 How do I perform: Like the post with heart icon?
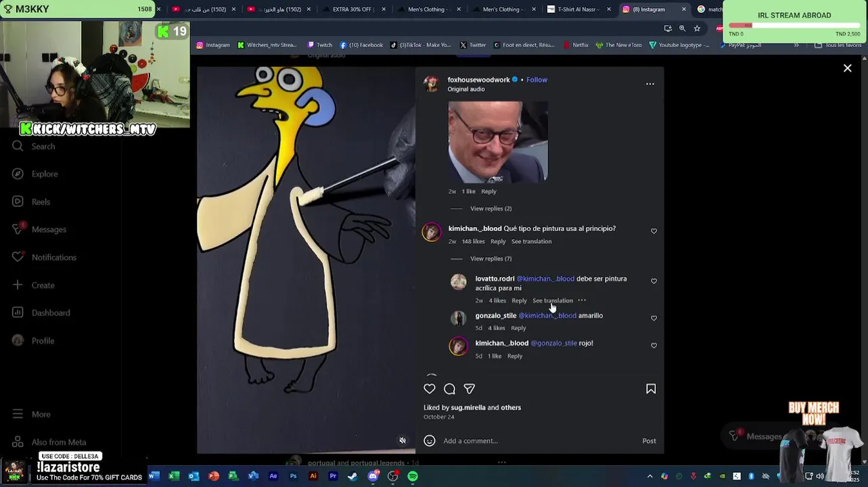430,389
